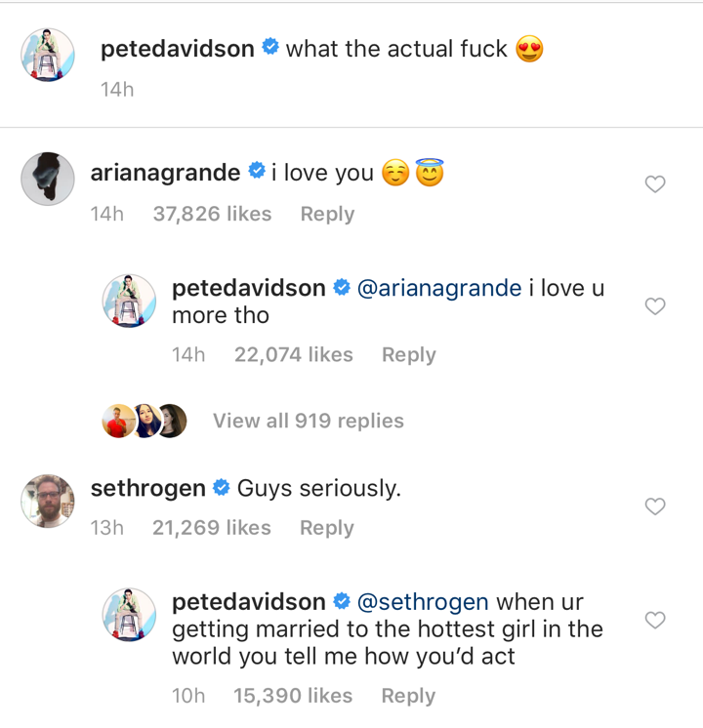Open petedavidson's avatar on the caption
The width and height of the screenshot is (703, 728).
tap(48, 56)
